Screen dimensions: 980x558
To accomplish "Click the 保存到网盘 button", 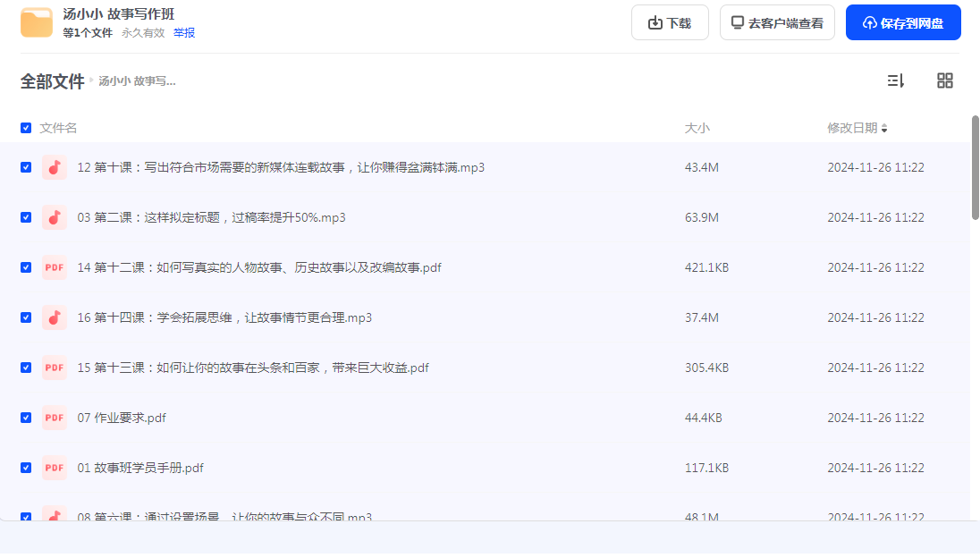I will (x=903, y=23).
